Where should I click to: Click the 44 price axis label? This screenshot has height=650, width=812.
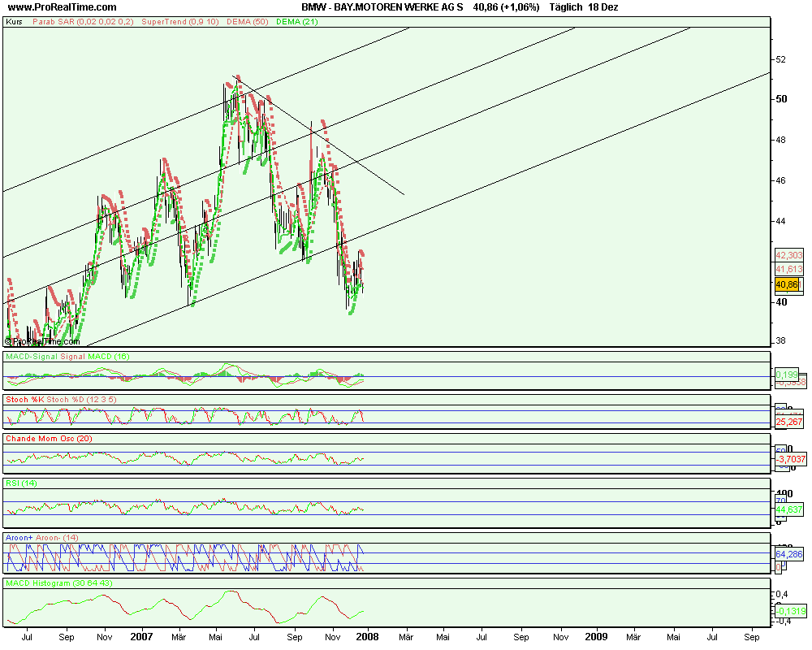[780, 221]
